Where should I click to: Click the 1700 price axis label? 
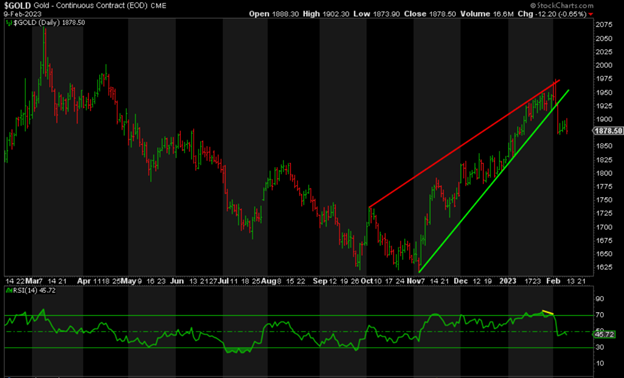[604, 227]
